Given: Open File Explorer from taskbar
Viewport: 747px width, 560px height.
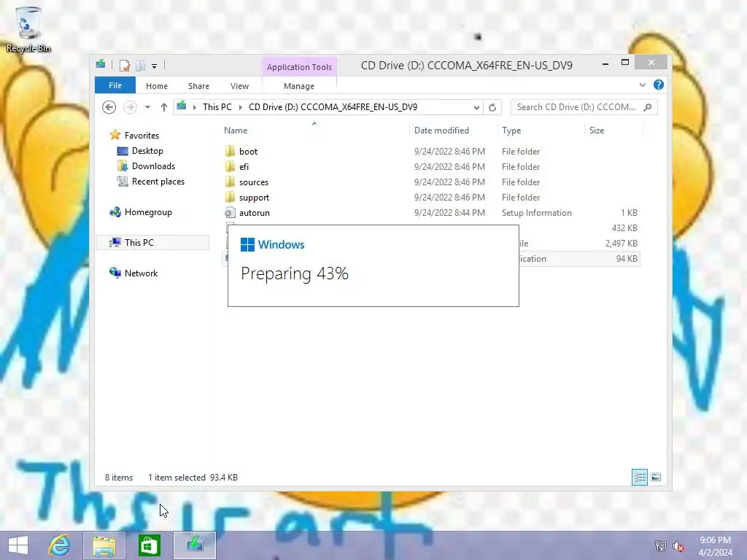Looking at the screenshot, I should [x=104, y=545].
